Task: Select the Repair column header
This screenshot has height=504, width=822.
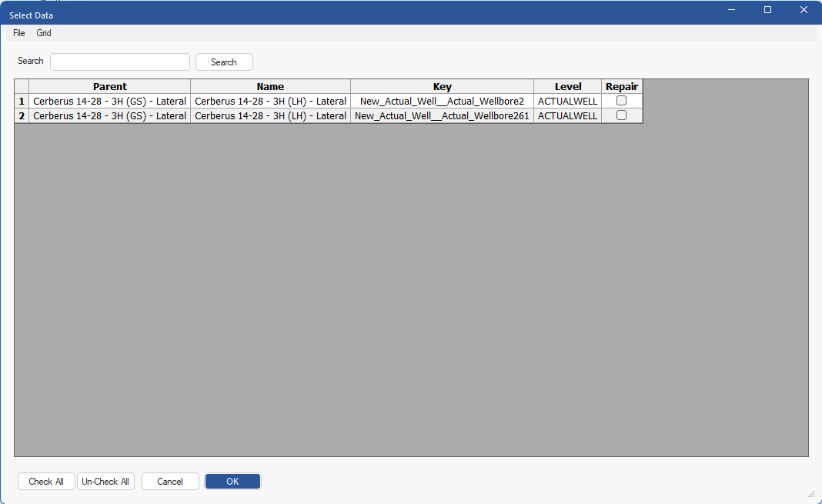Action: click(622, 86)
